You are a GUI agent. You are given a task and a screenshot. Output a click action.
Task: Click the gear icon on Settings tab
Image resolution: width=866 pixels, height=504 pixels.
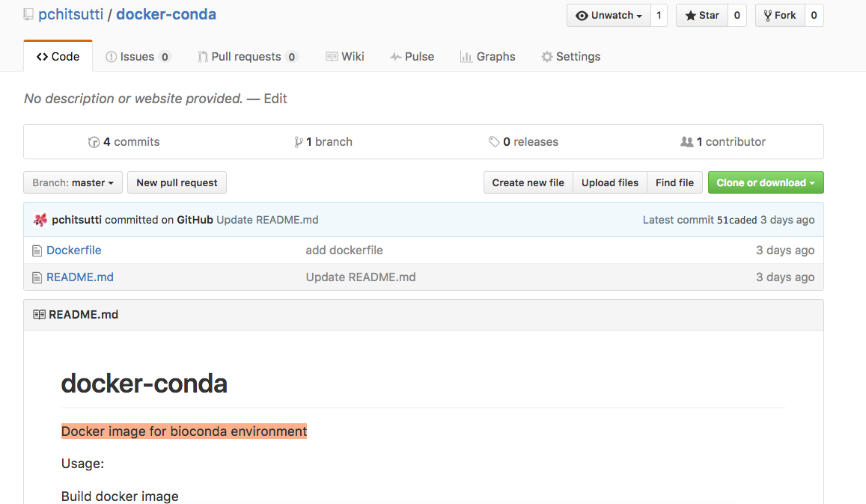(x=547, y=56)
